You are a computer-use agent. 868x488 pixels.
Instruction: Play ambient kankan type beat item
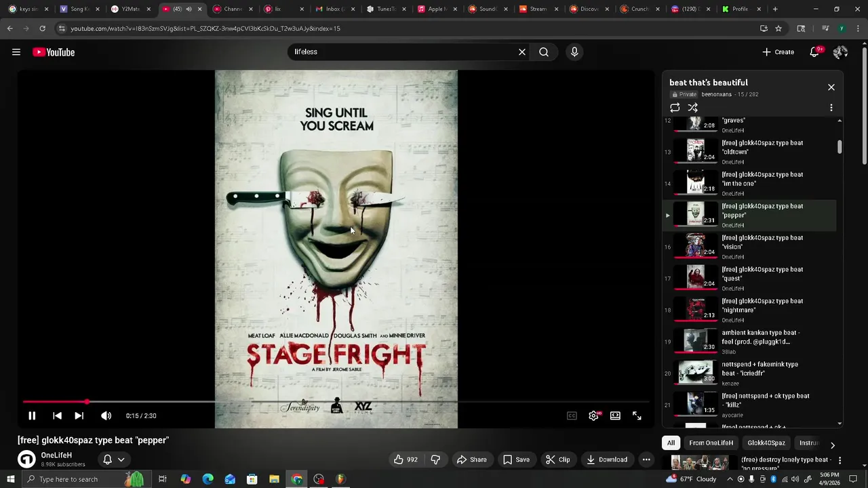(750, 342)
